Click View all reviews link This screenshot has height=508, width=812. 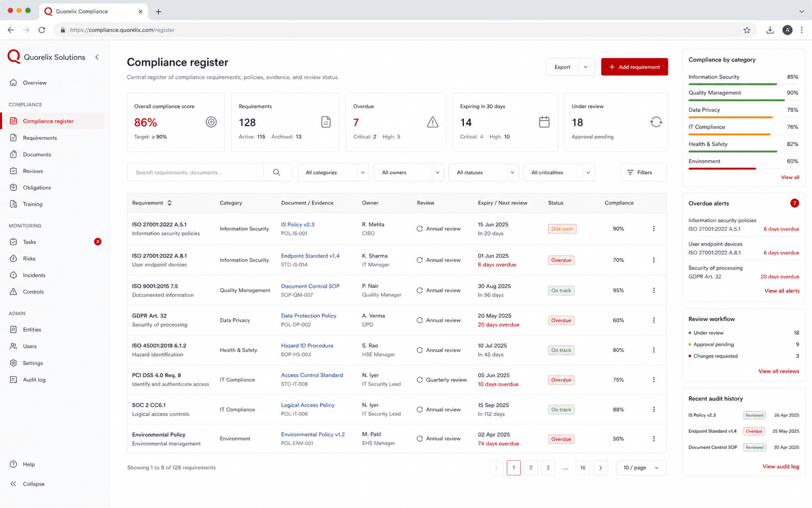point(778,371)
